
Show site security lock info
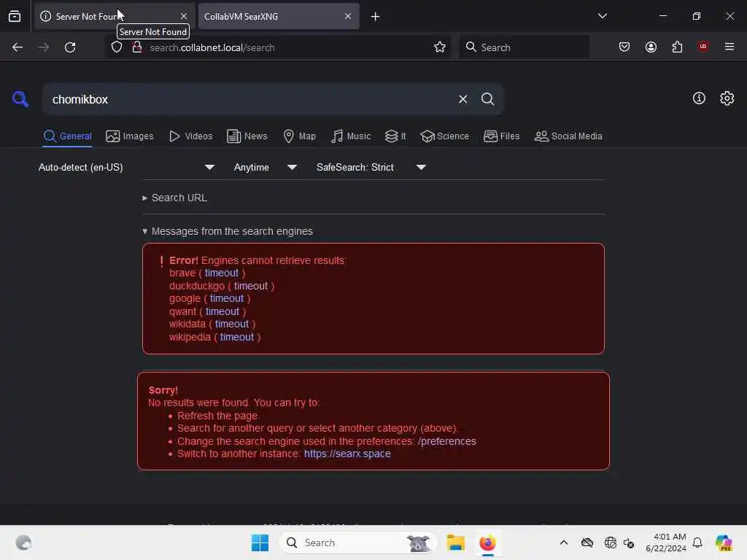click(x=136, y=47)
